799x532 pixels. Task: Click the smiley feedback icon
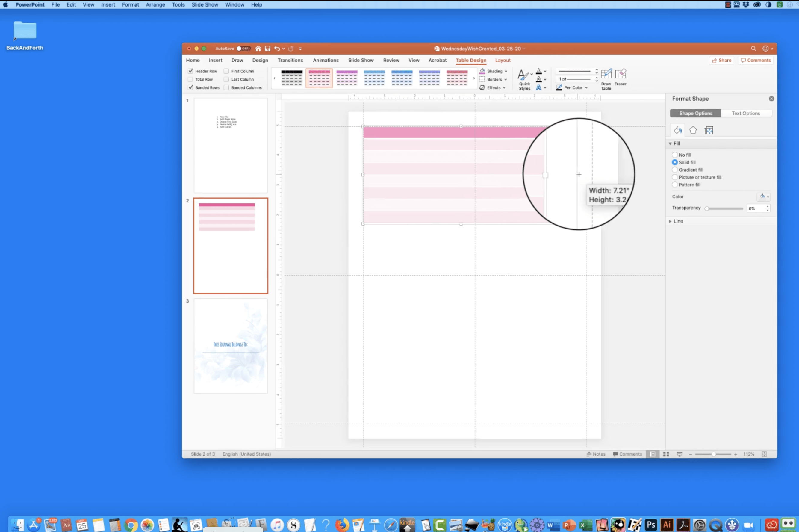[765, 49]
